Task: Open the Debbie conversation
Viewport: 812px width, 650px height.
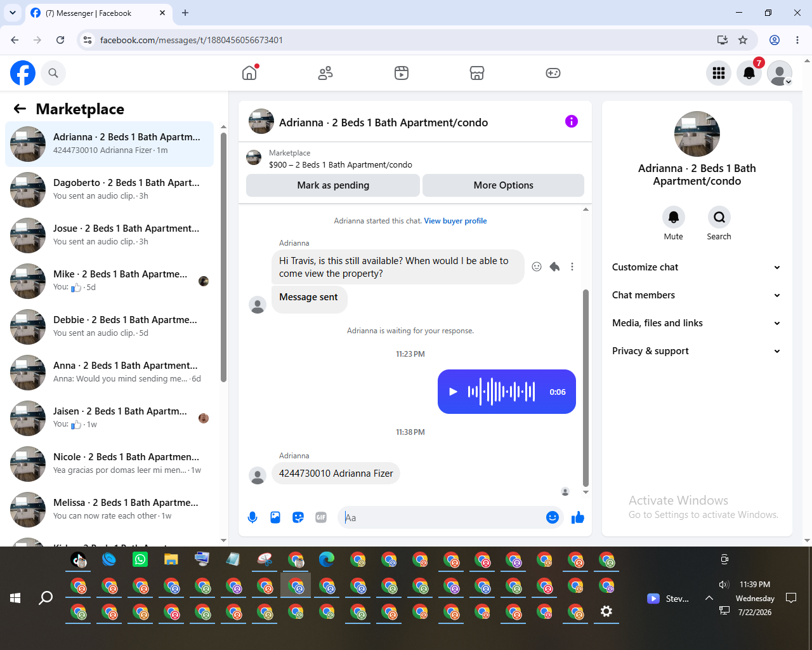Action: pos(109,327)
